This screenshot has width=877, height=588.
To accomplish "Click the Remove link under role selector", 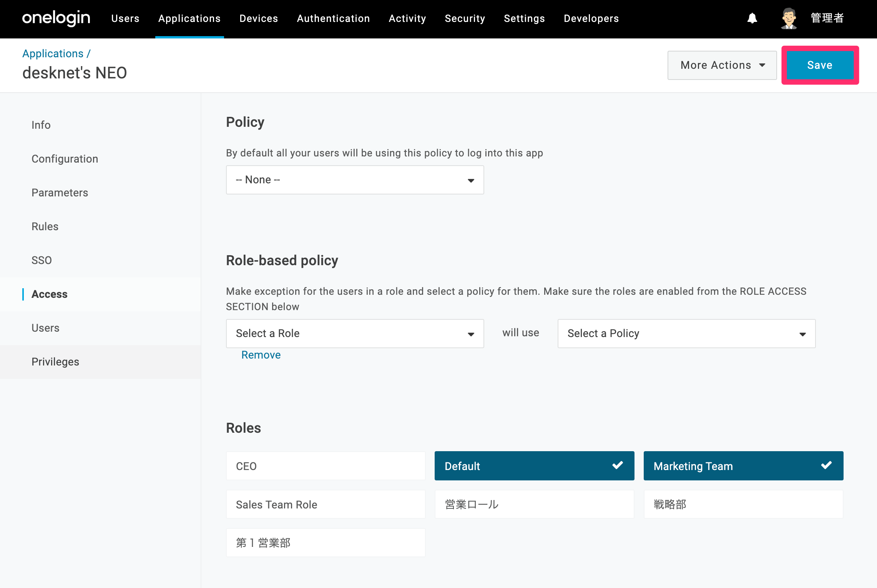I will click(x=261, y=355).
